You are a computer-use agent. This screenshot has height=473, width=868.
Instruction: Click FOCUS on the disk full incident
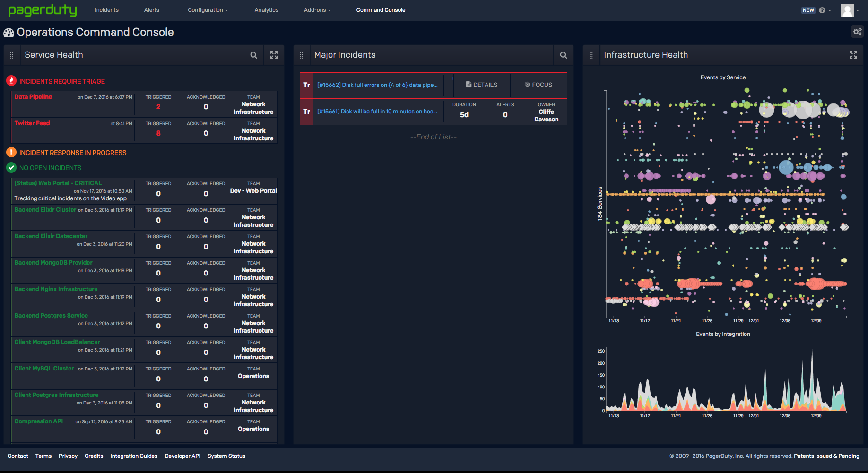point(538,85)
